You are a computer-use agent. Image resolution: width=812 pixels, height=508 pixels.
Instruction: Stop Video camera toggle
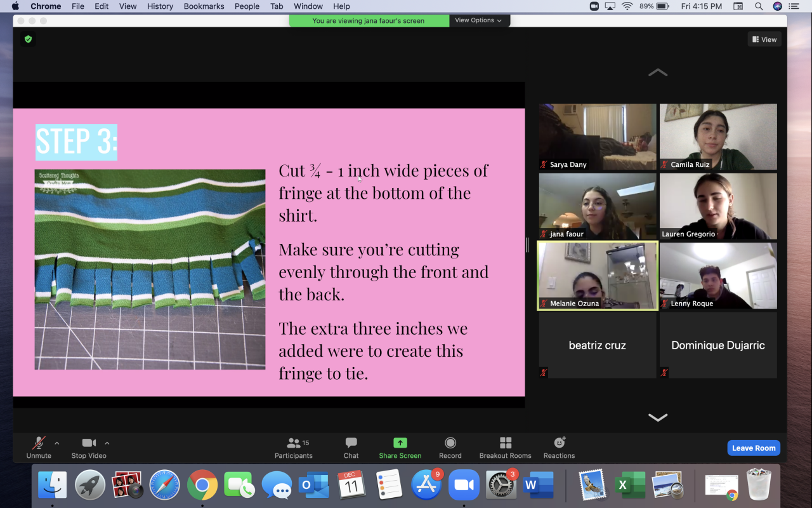pyautogui.click(x=88, y=448)
